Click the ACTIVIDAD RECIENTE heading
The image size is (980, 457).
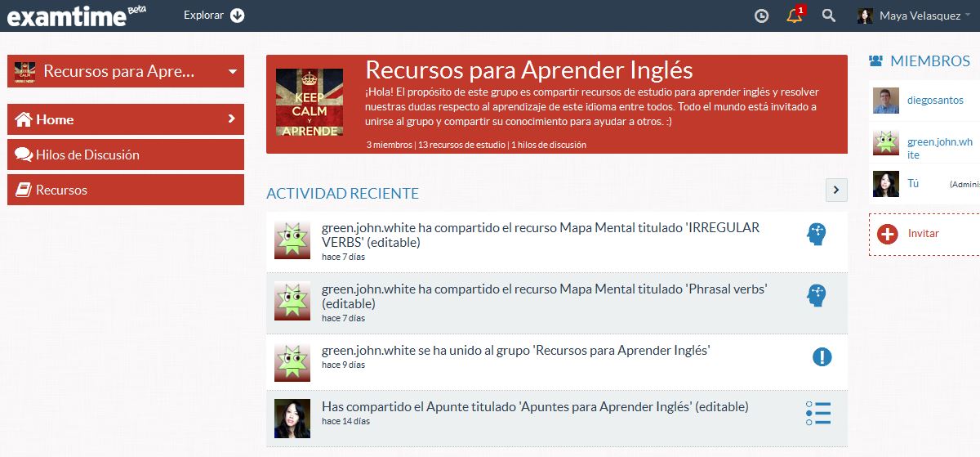point(343,194)
